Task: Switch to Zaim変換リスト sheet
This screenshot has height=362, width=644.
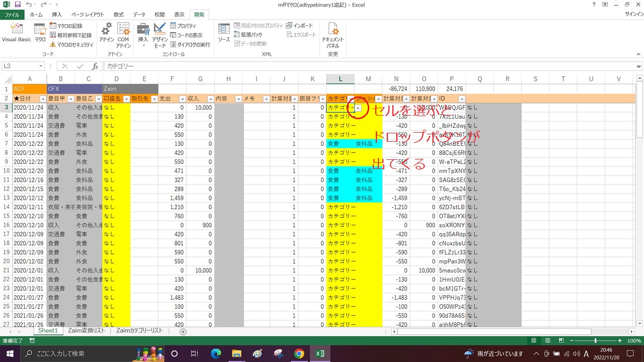Action: pyautogui.click(x=87, y=331)
